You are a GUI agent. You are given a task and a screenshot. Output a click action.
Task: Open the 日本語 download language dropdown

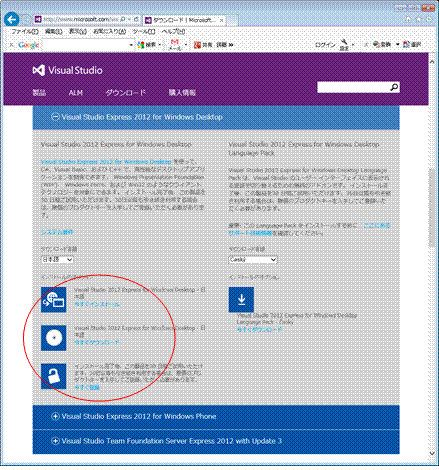57,259
